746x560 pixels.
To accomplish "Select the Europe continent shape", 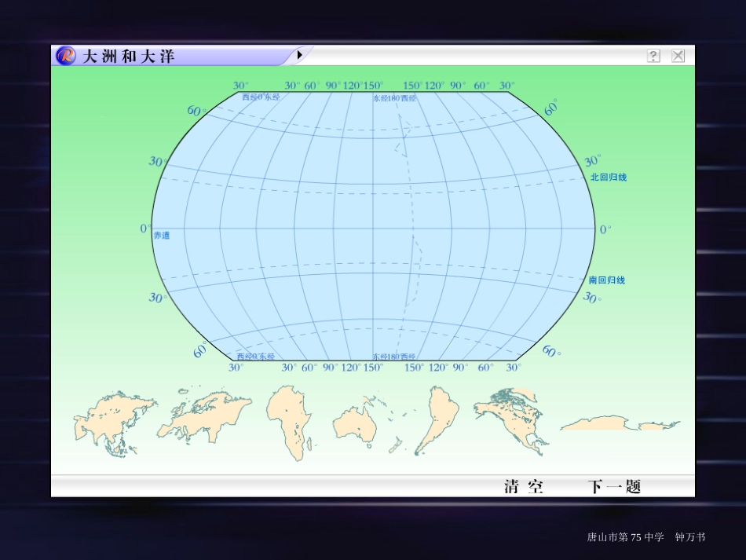I will (x=204, y=415).
